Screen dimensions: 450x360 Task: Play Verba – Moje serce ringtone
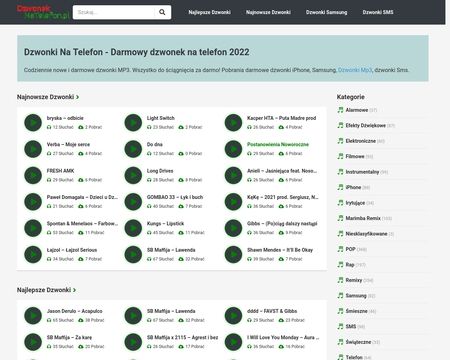[x=33, y=149]
